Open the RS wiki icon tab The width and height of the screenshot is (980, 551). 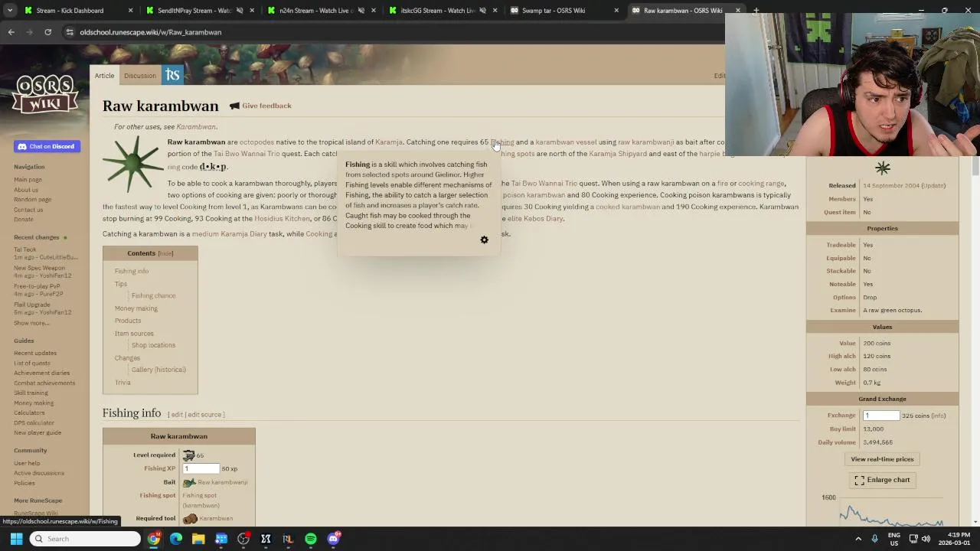[x=172, y=74]
